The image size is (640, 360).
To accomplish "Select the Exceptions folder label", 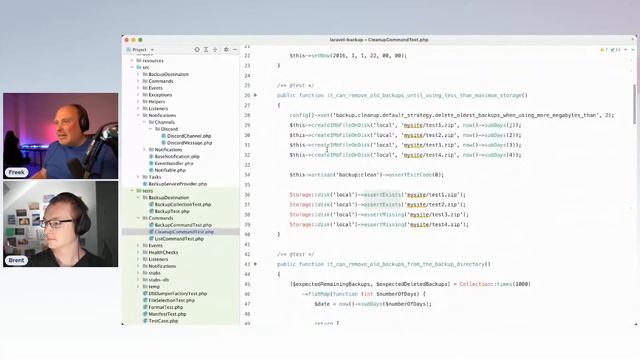I will point(160,95).
